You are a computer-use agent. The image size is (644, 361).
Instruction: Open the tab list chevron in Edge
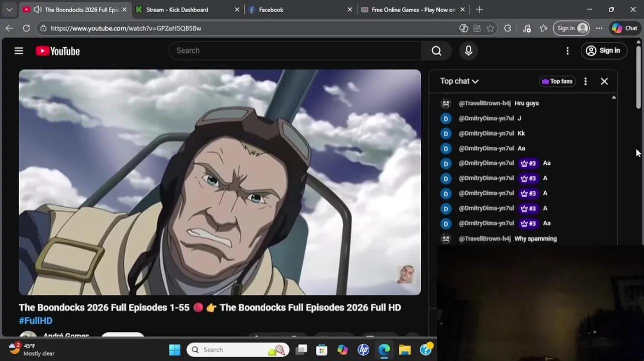tap(9, 10)
